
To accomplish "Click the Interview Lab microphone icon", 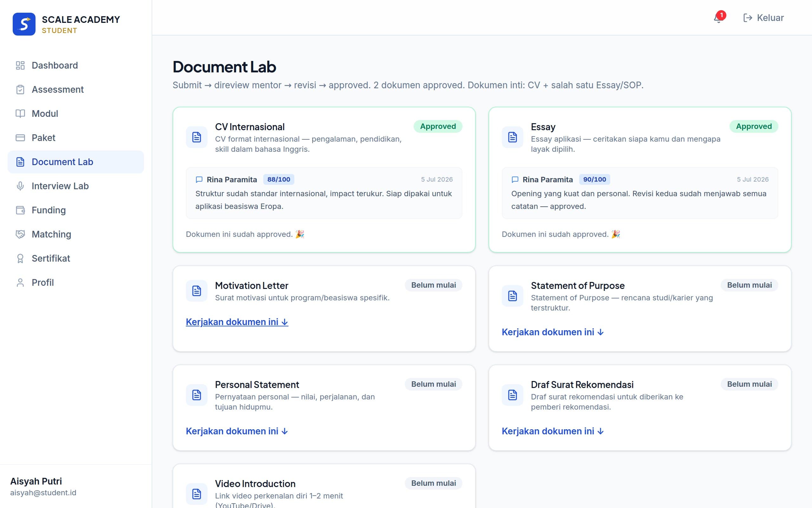I will click(x=20, y=186).
